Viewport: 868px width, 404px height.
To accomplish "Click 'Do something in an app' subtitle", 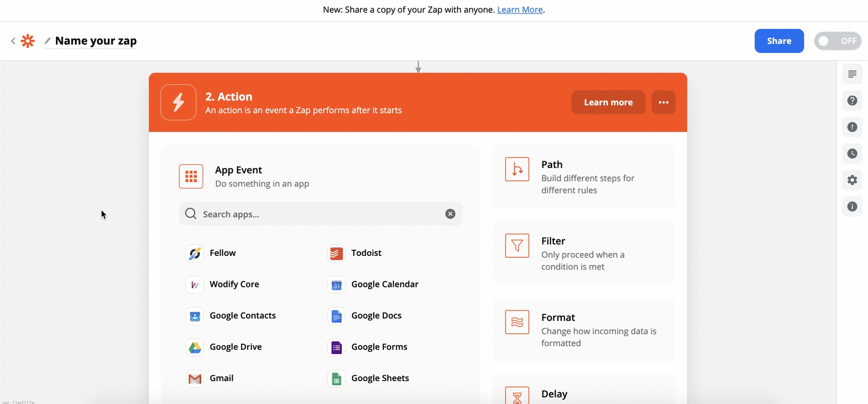I will [x=262, y=184].
